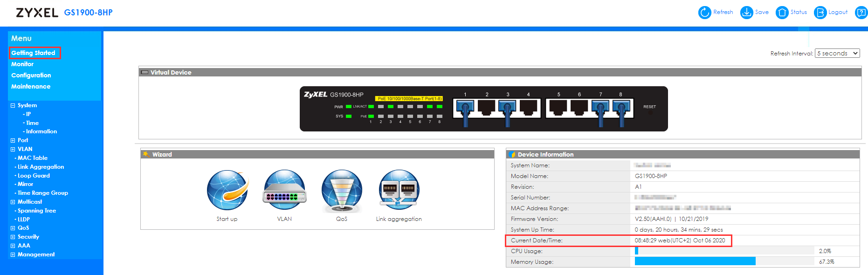This screenshot has height=275, width=868.
Task: Select Configuration in the Menu
Action: point(31,76)
